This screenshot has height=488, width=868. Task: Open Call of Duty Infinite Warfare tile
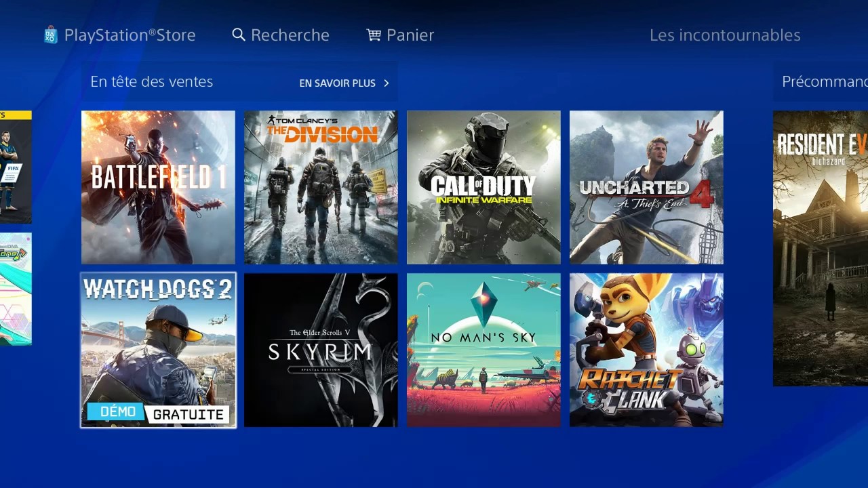484,187
